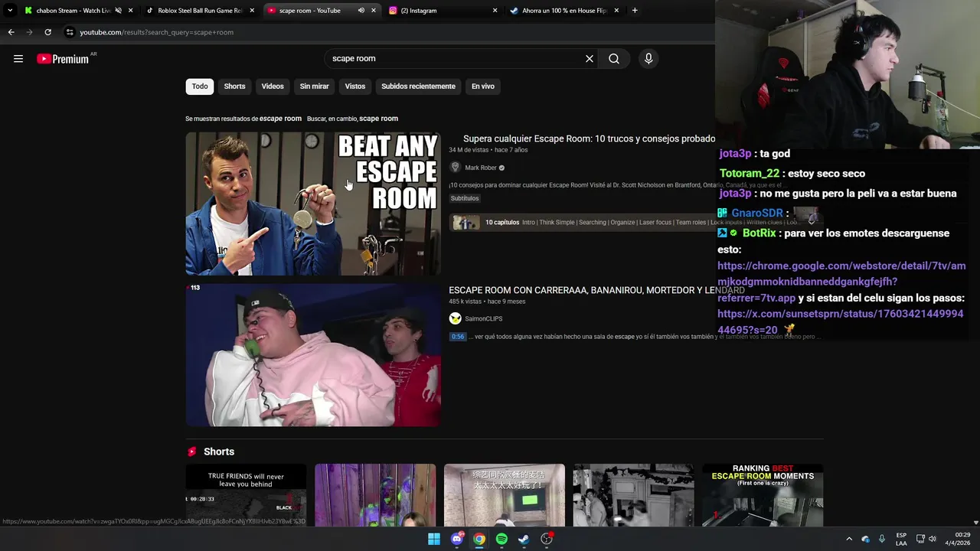Open 'ESCAPE ROOM CON CARRERAAA' video title
Viewport: 980px width, 551px height.
596,290
